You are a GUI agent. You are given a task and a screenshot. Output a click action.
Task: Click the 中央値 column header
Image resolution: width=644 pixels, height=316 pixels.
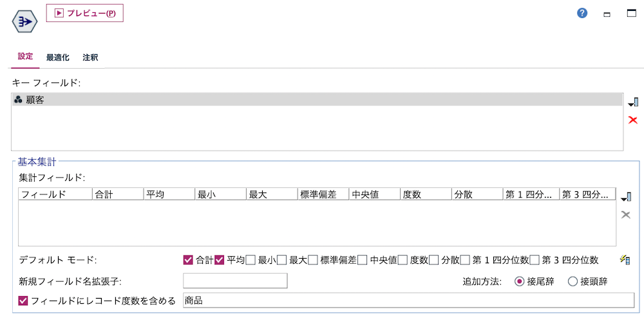[375, 194]
